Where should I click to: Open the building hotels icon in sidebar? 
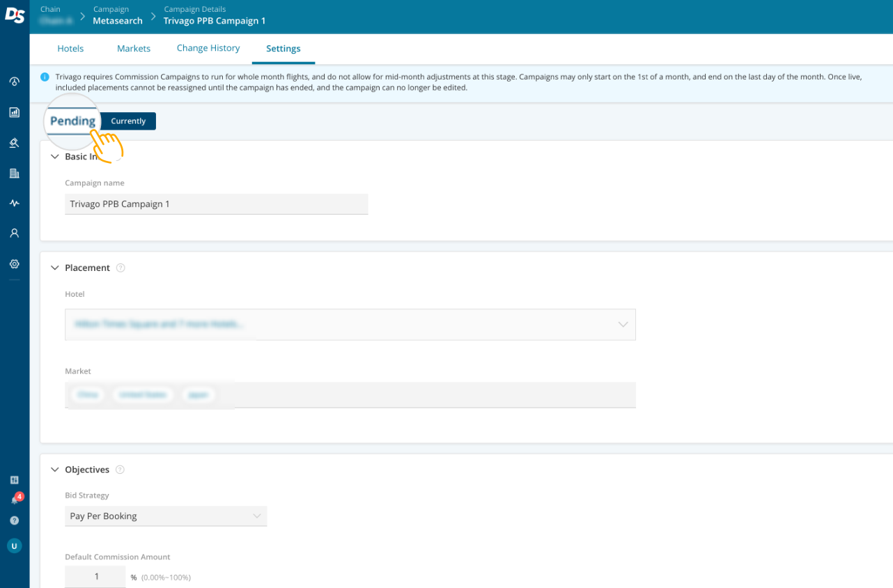[14, 173]
